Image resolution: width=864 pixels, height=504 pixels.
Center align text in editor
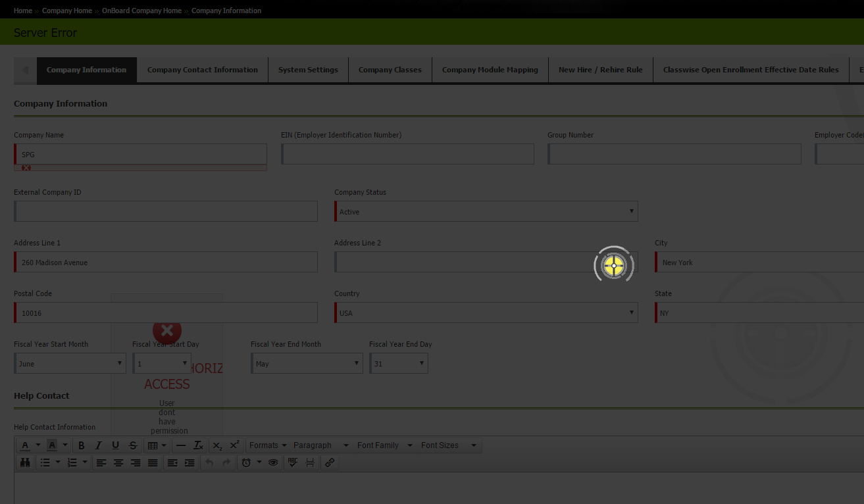click(118, 463)
